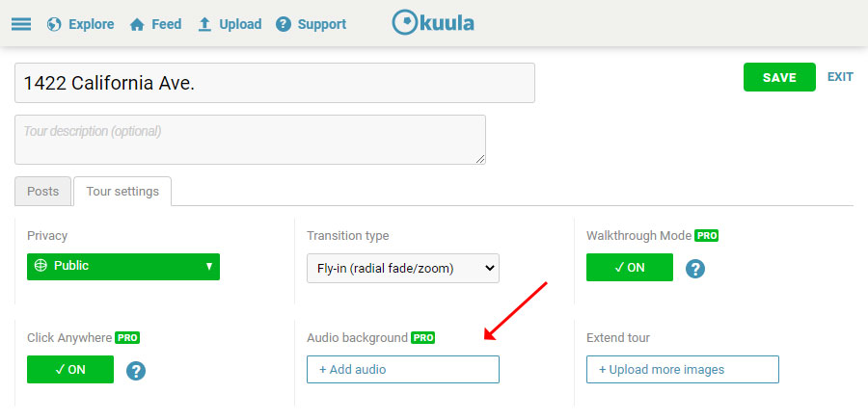Open Click Anywhere help icon

click(136, 371)
